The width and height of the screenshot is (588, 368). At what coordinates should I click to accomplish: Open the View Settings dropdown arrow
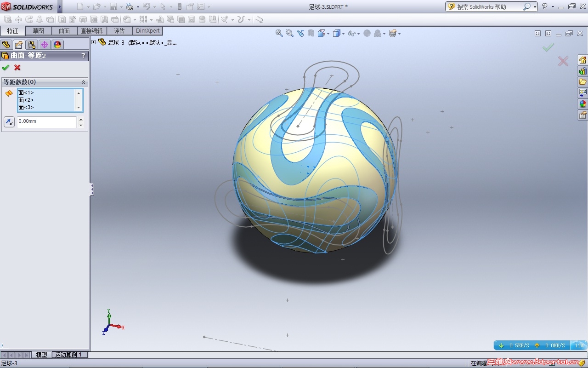[x=399, y=34]
